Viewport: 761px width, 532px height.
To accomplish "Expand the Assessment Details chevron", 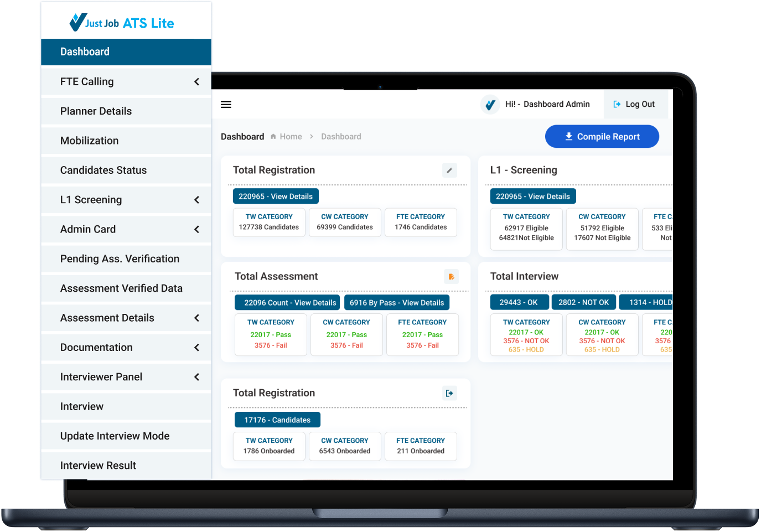I will 196,318.
